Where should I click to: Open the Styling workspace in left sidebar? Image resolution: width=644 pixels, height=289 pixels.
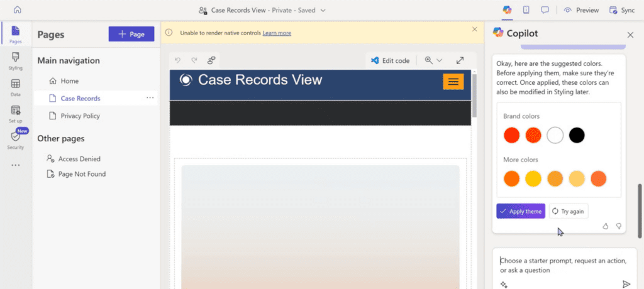coord(16,61)
